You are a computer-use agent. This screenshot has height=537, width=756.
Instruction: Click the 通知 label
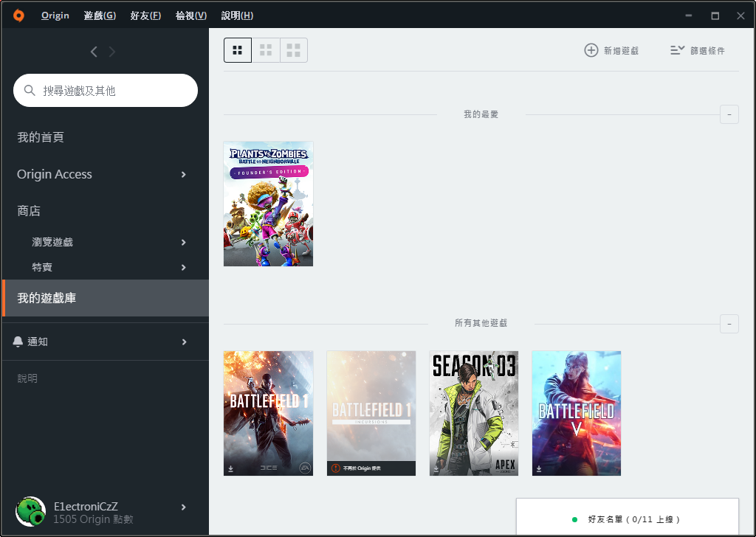click(38, 342)
